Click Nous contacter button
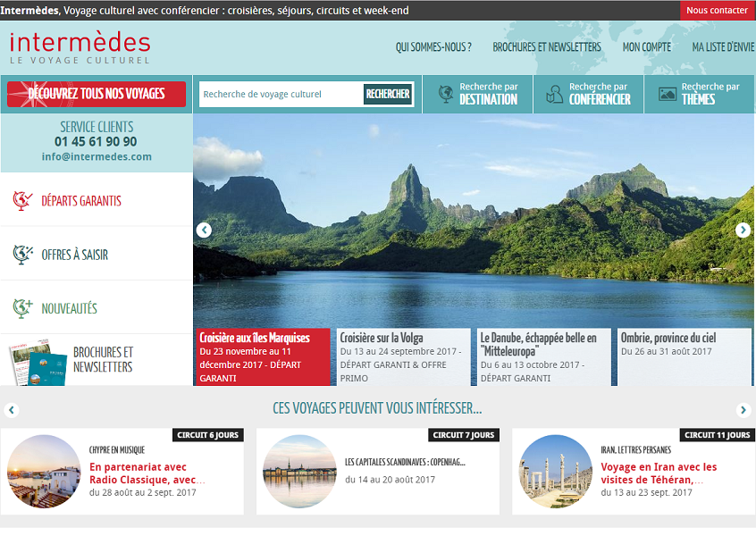Image resolution: width=756 pixels, height=536 pixels. coord(717,10)
